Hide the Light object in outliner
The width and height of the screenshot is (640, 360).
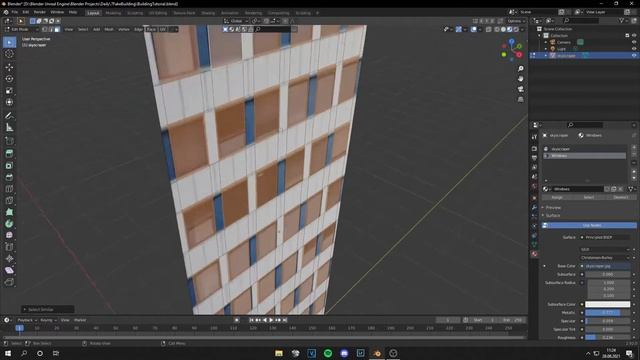point(634,49)
